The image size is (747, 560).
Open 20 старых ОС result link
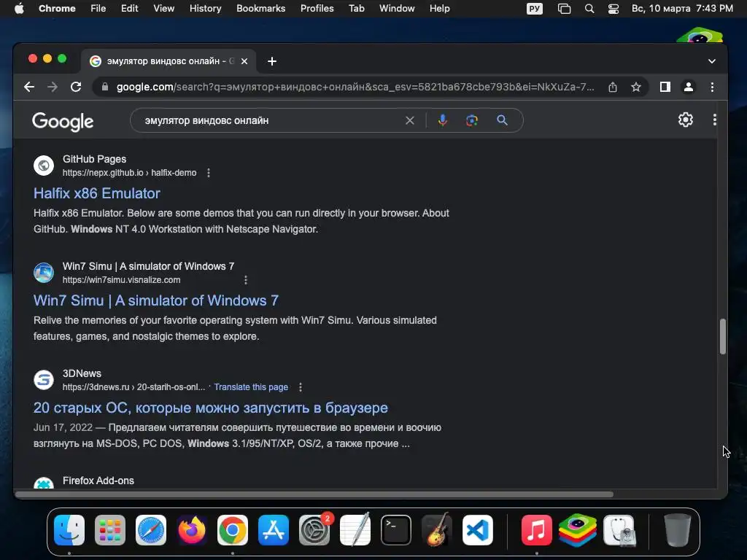(211, 408)
